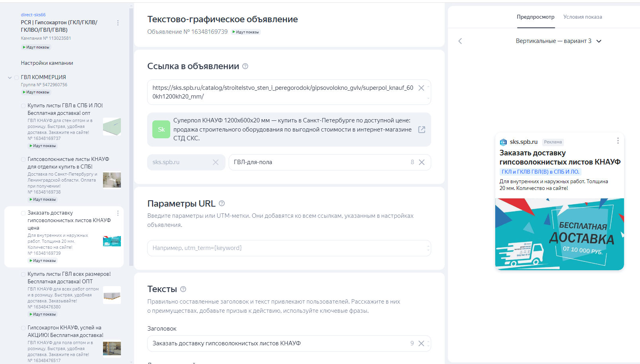Click 'Идут показы' status beside ad number 16348169739
640x364 pixels.
246,32
